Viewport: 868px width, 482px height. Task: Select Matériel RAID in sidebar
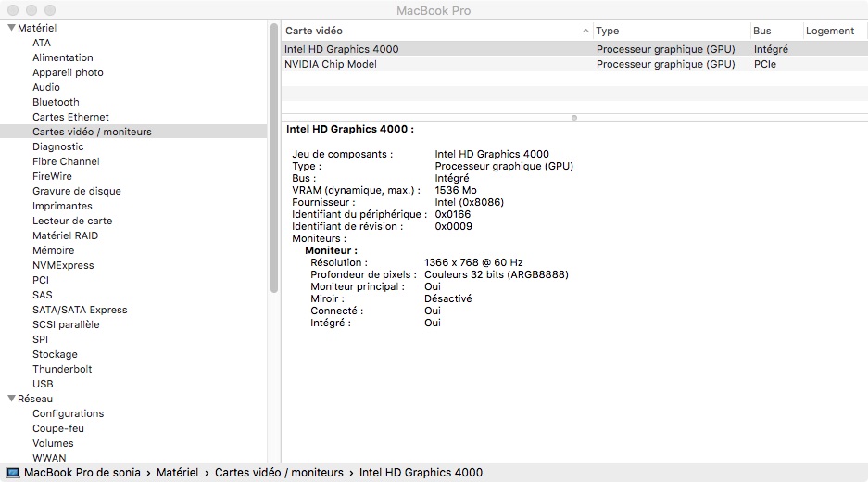(x=66, y=235)
